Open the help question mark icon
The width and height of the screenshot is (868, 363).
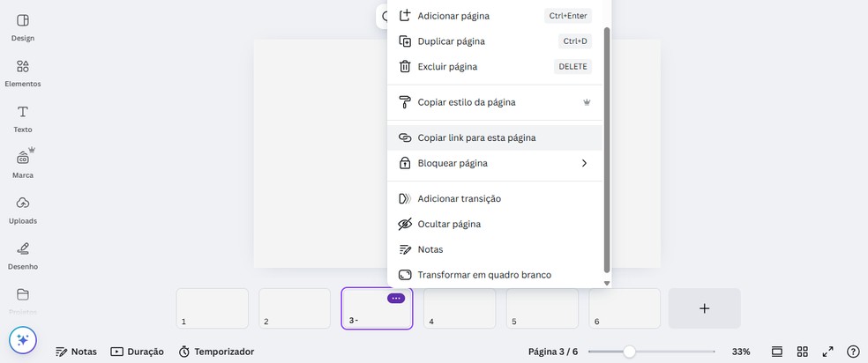[x=853, y=352]
